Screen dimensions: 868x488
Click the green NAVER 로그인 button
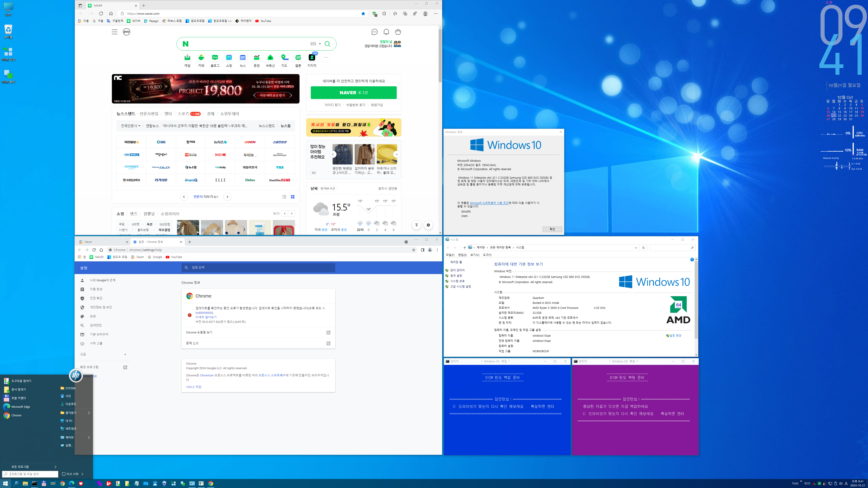[354, 93]
